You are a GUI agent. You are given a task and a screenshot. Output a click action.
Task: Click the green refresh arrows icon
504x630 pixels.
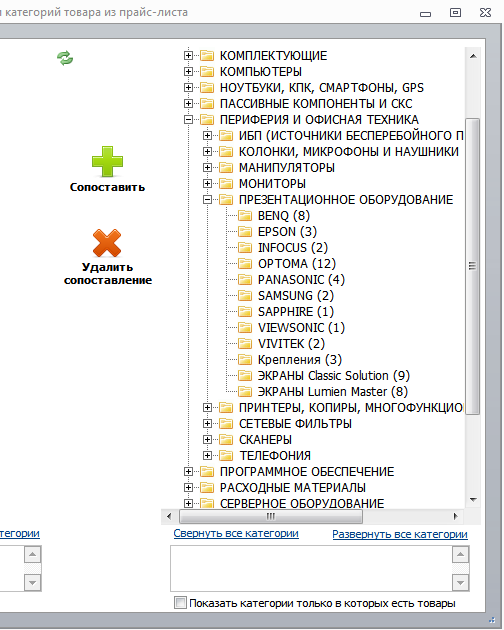65,58
